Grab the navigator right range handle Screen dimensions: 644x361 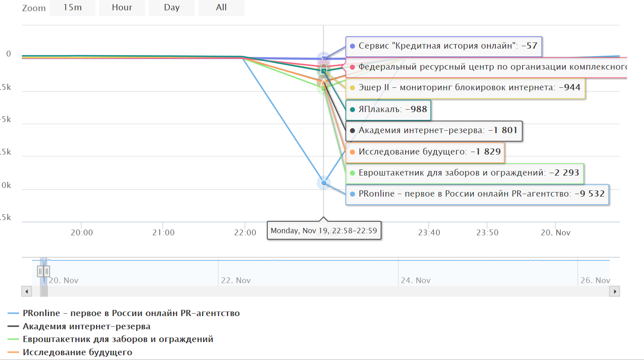[47, 271]
